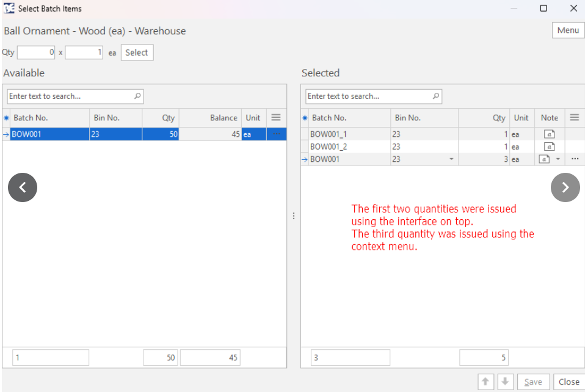The image size is (585, 392).
Task: Open note icon for BOW001_1
Action: tap(549, 134)
